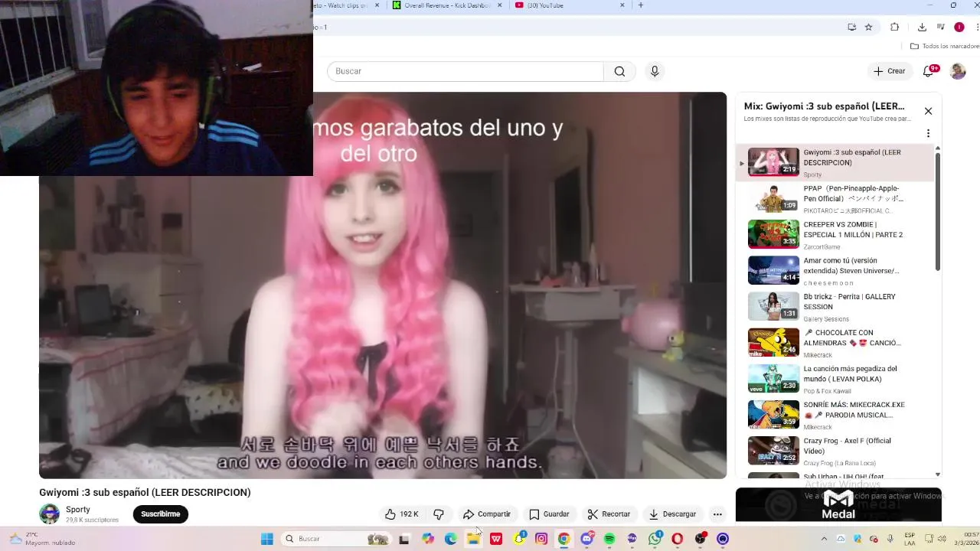Play PPAP Pen-Pineapple-Apple-Pen playlist video

(835, 198)
